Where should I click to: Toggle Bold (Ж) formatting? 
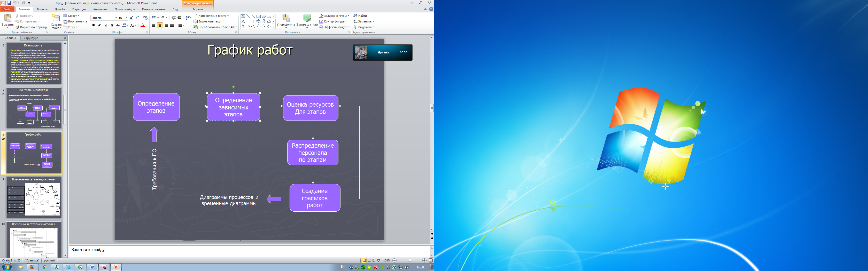pyautogui.click(x=93, y=25)
